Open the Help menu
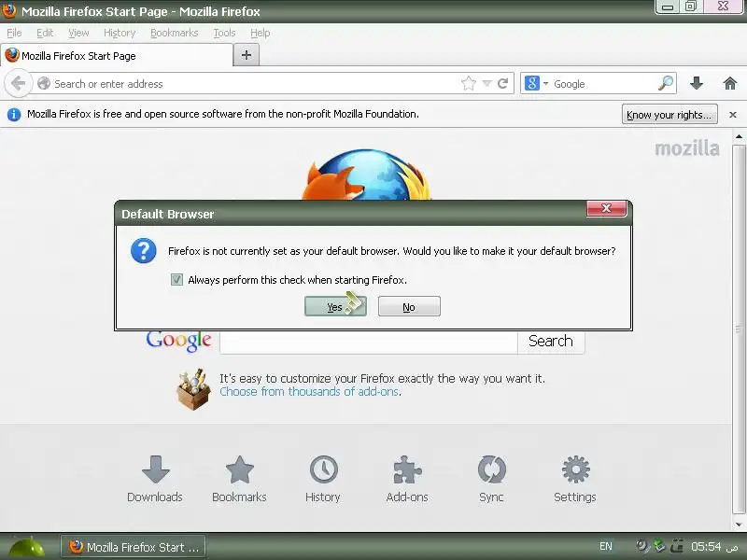The image size is (747, 560). [x=261, y=33]
